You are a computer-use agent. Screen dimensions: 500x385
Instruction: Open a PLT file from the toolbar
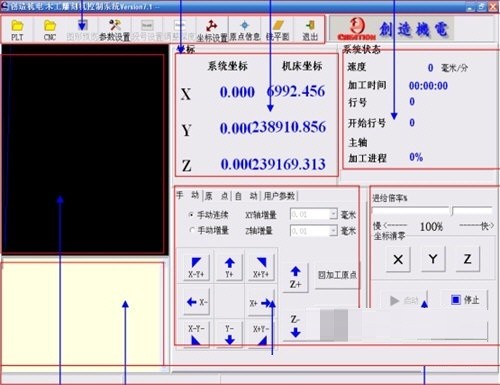coord(17,30)
